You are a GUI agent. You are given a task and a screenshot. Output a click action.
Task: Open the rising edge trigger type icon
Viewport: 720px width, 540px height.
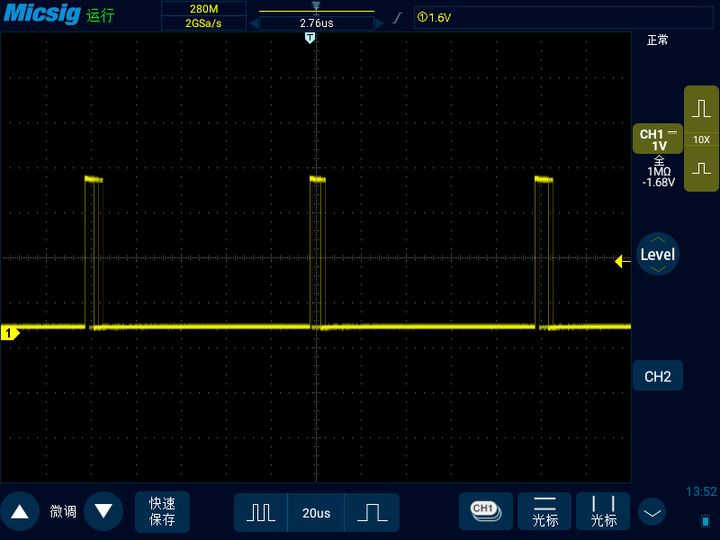(398, 18)
